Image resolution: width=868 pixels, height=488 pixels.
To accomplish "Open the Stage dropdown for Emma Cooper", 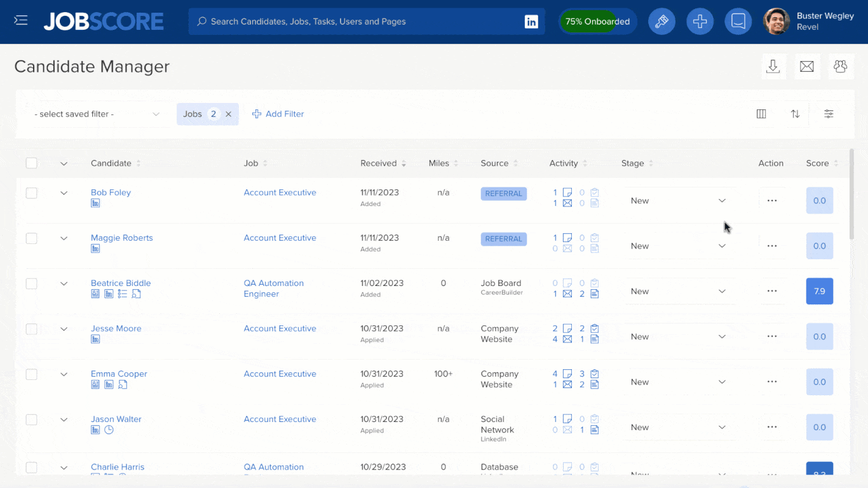I will (678, 382).
